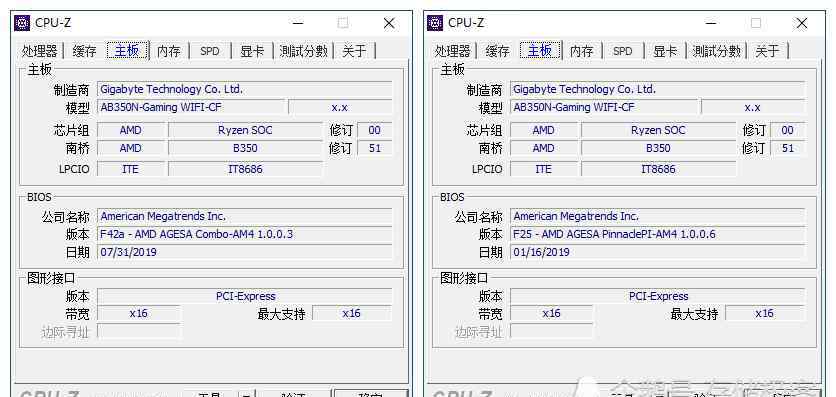This screenshot has width=836, height=397.
Task: Close the right CPU-Z window
Action: 802,23
